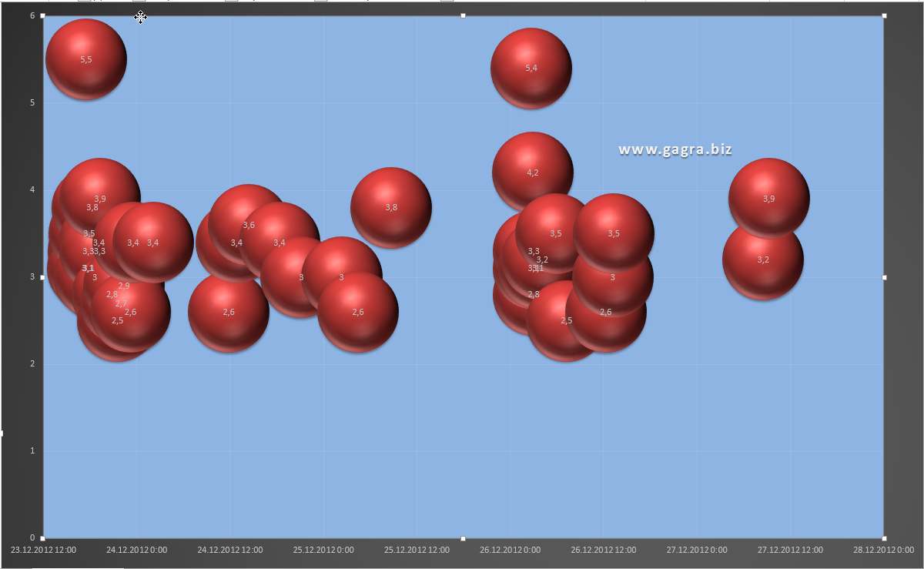Click the top-center plot area resize handle

463,15
